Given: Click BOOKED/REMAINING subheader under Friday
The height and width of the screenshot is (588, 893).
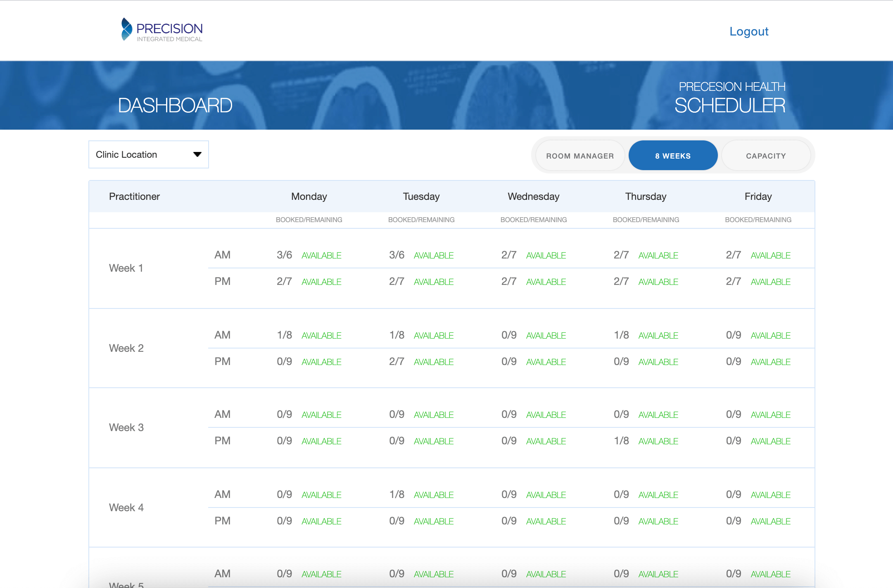Looking at the screenshot, I should (x=758, y=220).
